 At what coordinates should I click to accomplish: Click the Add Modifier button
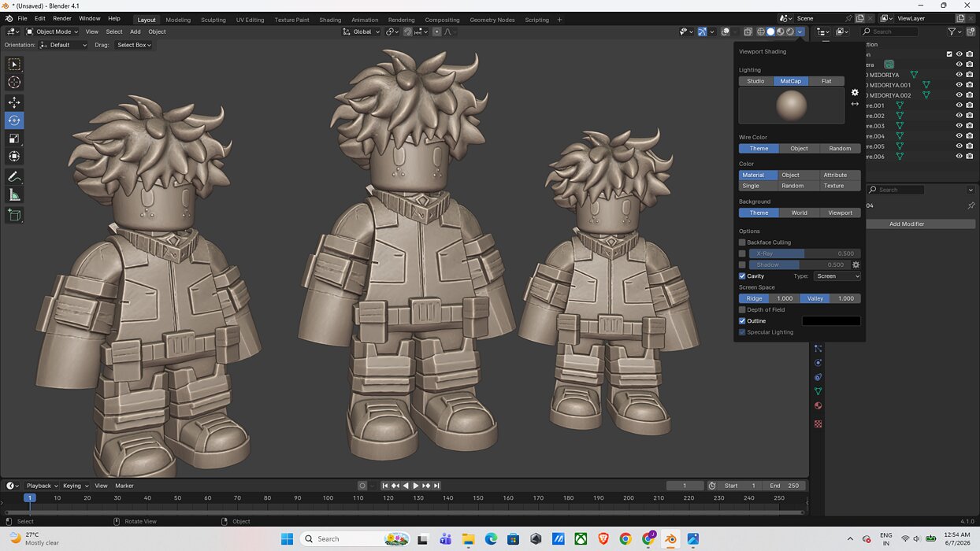coord(907,224)
